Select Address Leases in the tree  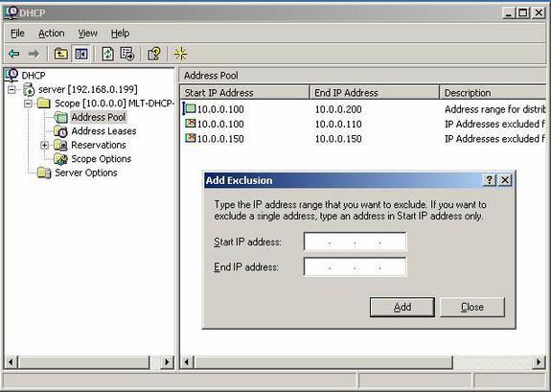(103, 131)
